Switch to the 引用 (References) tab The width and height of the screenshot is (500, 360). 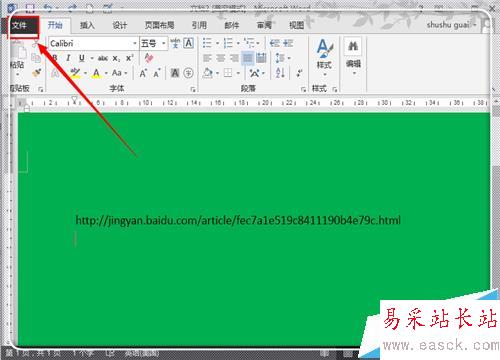click(x=199, y=25)
